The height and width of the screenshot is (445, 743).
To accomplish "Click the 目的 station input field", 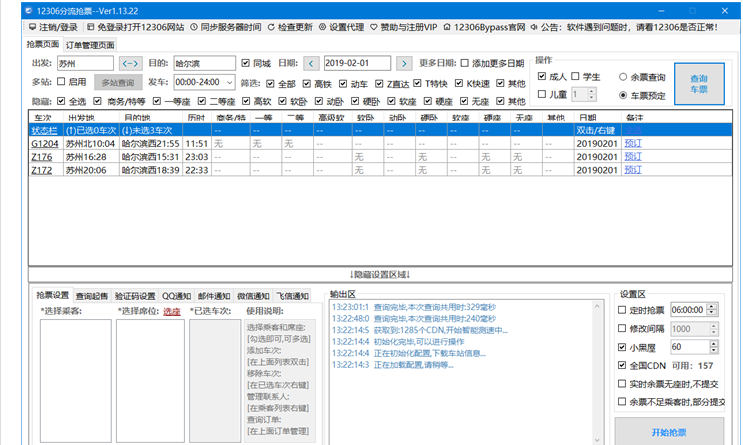I will pyautogui.click(x=204, y=63).
